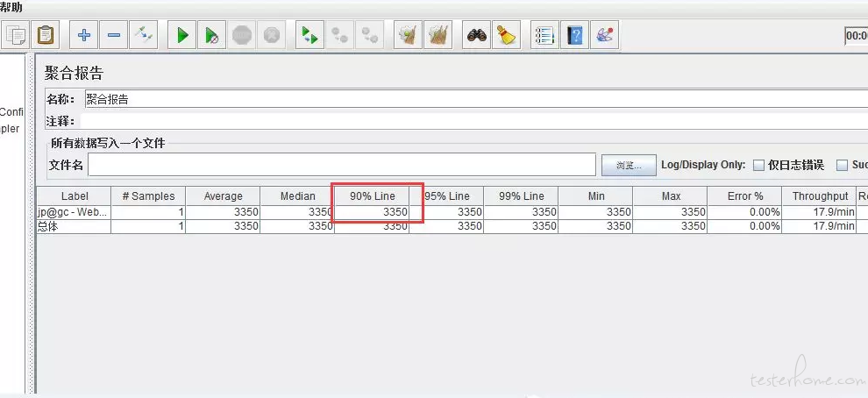Click the Reset Search broom icon
868x398 pixels.
click(507, 35)
